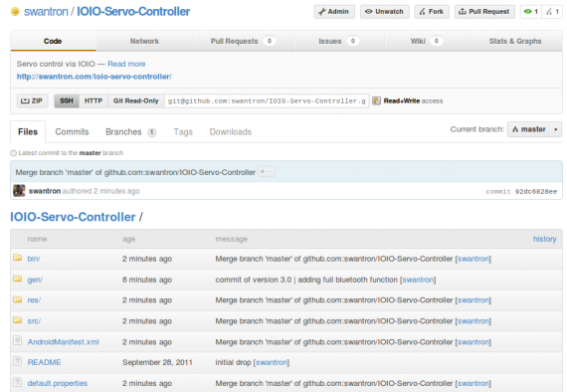
Task: Open the default.properties file
Action: (x=58, y=384)
